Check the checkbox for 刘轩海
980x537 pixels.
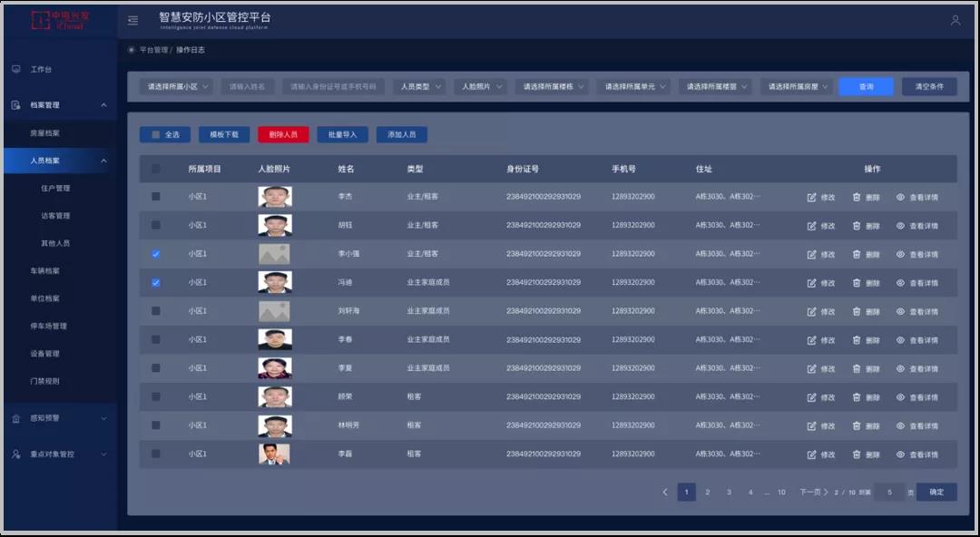coord(156,311)
